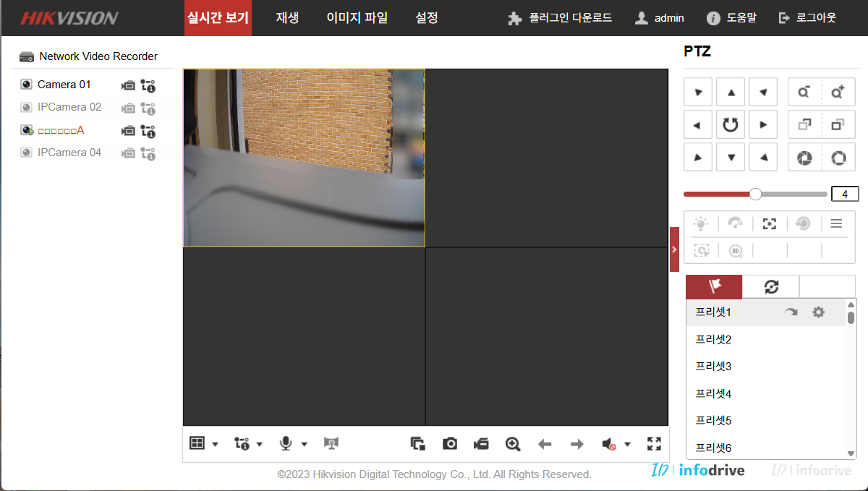This screenshot has height=491, width=868.
Task: Select 프리셋4 in preset list
Action: click(x=766, y=393)
